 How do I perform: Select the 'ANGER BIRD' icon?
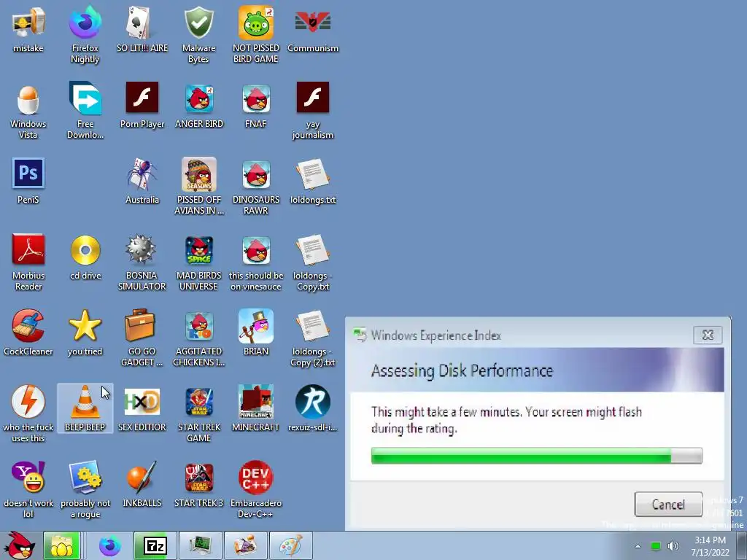(x=198, y=106)
